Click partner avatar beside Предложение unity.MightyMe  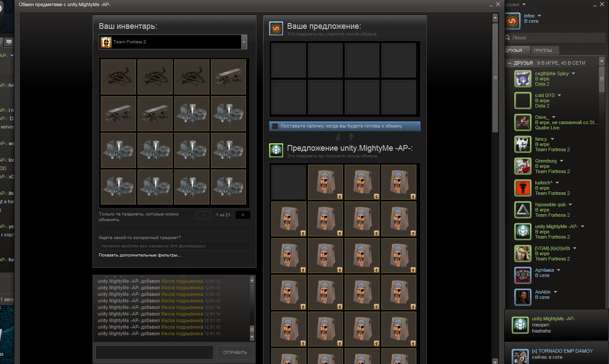pyautogui.click(x=276, y=151)
